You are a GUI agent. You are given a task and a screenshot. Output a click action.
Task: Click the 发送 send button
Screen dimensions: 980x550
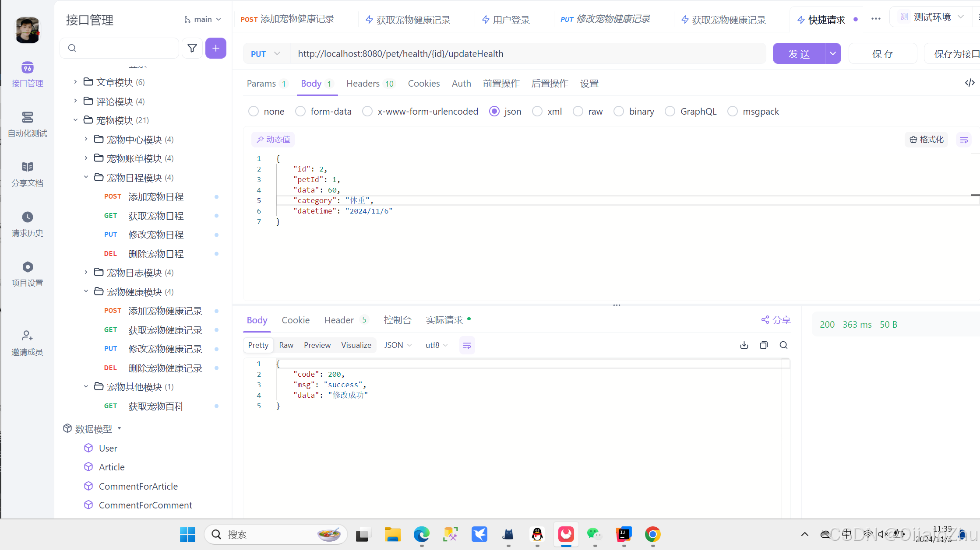point(799,54)
